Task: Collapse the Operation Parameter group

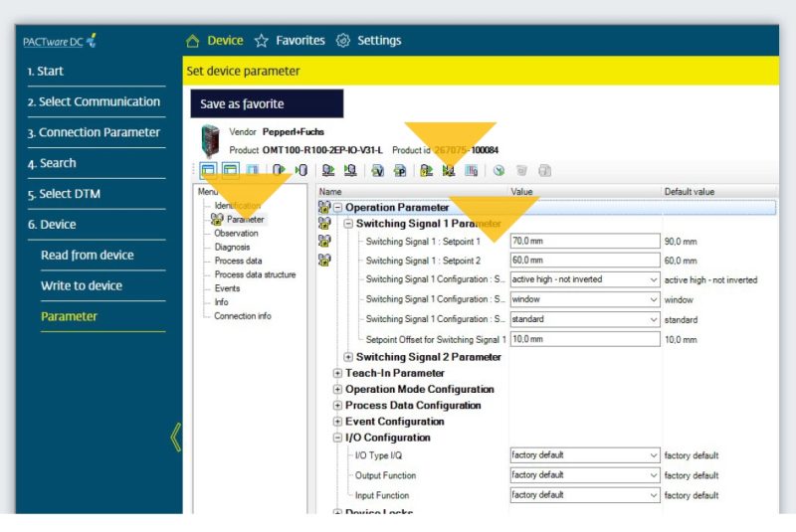Action: [338, 207]
